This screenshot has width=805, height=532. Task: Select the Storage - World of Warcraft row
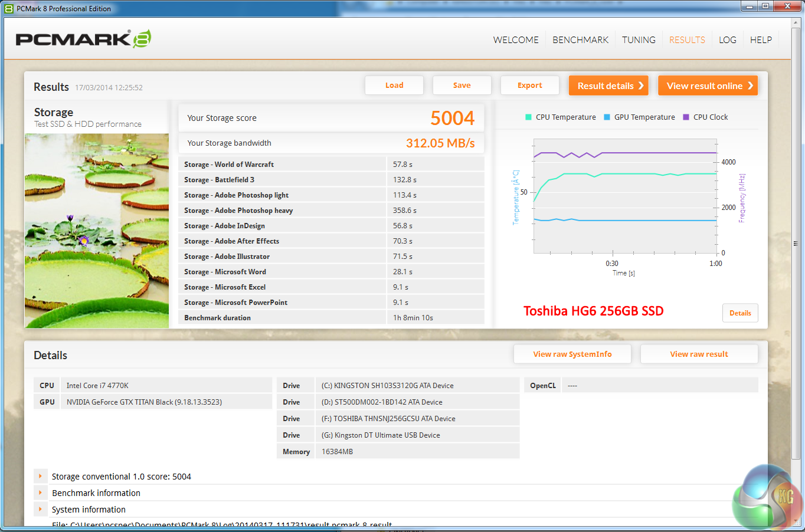tap(331, 165)
